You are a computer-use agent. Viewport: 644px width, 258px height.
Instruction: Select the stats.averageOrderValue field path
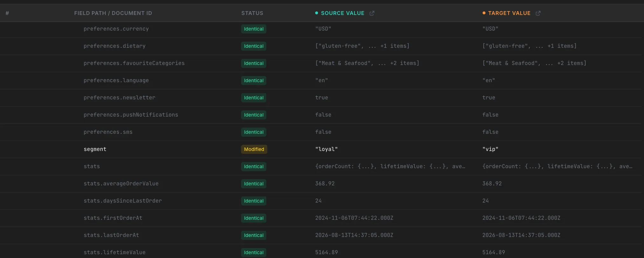click(121, 183)
